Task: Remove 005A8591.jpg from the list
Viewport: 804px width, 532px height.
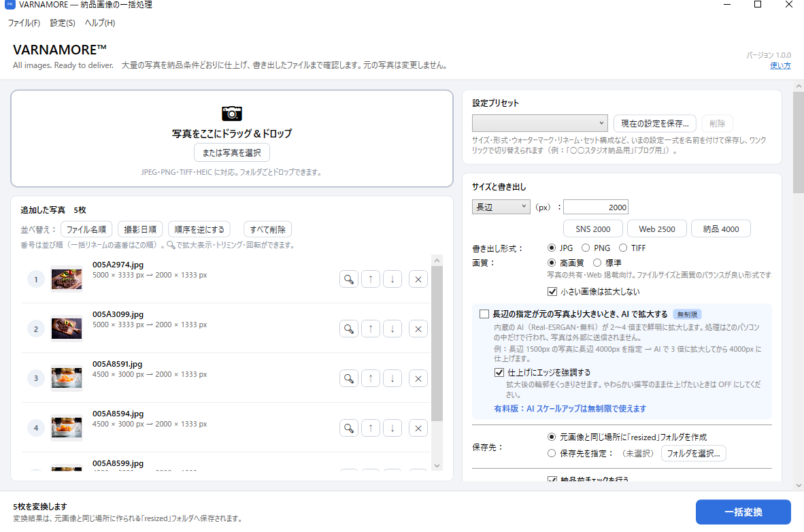Action: [418, 379]
